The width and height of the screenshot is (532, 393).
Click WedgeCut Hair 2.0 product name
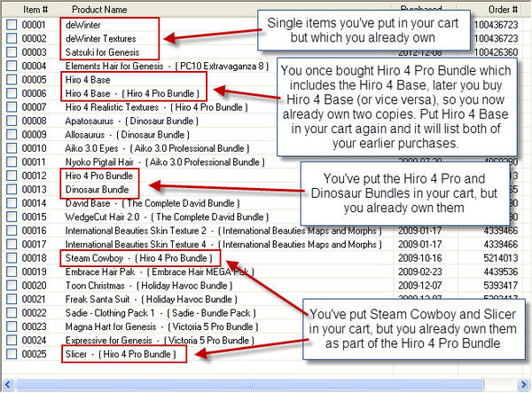(102, 216)
